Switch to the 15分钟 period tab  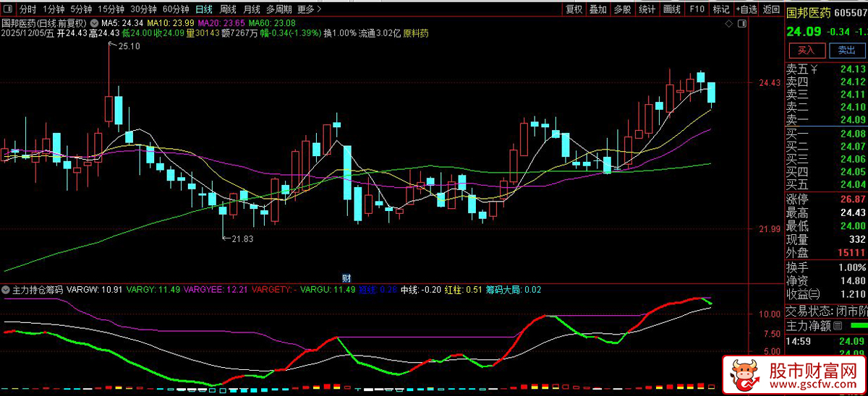[111, 9]
